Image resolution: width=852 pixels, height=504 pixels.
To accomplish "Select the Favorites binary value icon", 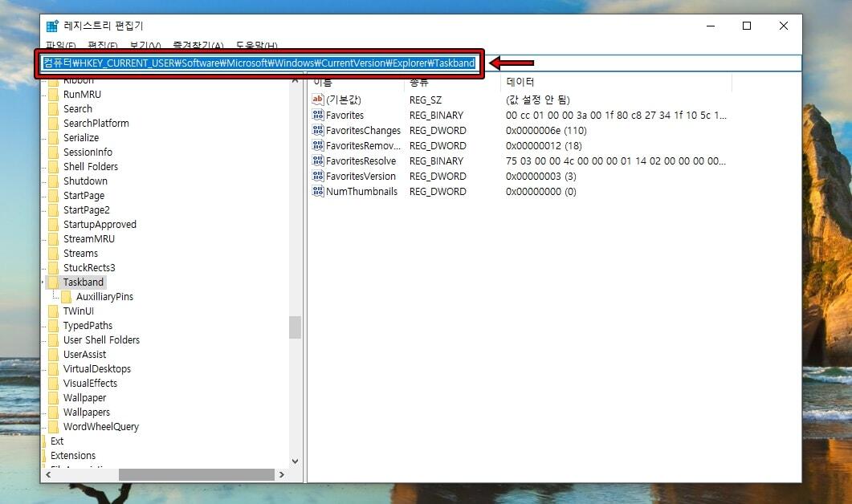I will coord(318,115).
